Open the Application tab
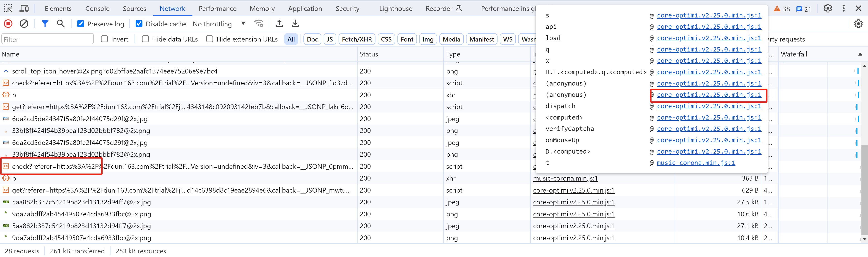Image resolution: width=868 pixels, height=257 pixels. click(305, 8)
